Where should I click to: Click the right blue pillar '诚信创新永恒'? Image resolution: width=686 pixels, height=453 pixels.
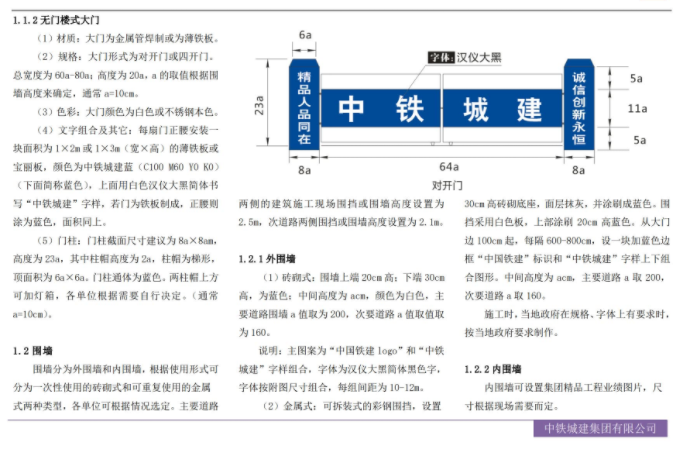[x=579, y=105]
